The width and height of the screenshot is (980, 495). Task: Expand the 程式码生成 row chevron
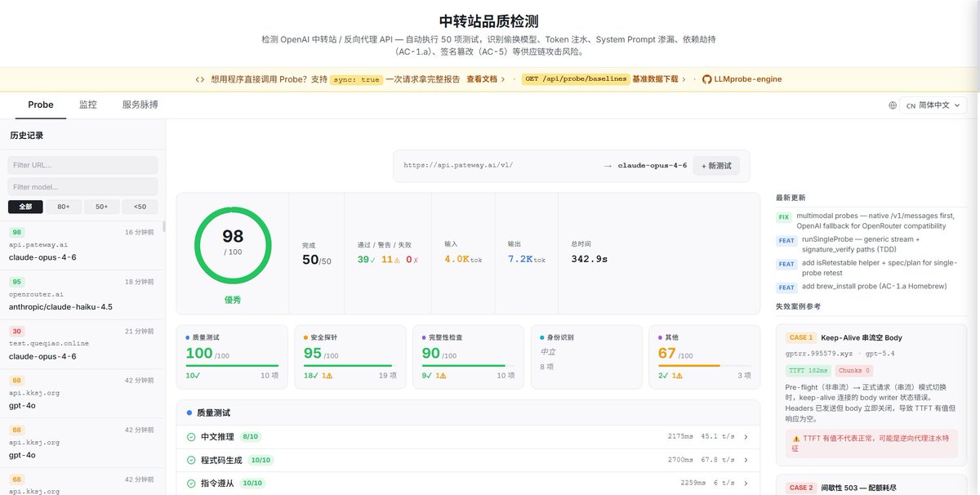(746, 460)
